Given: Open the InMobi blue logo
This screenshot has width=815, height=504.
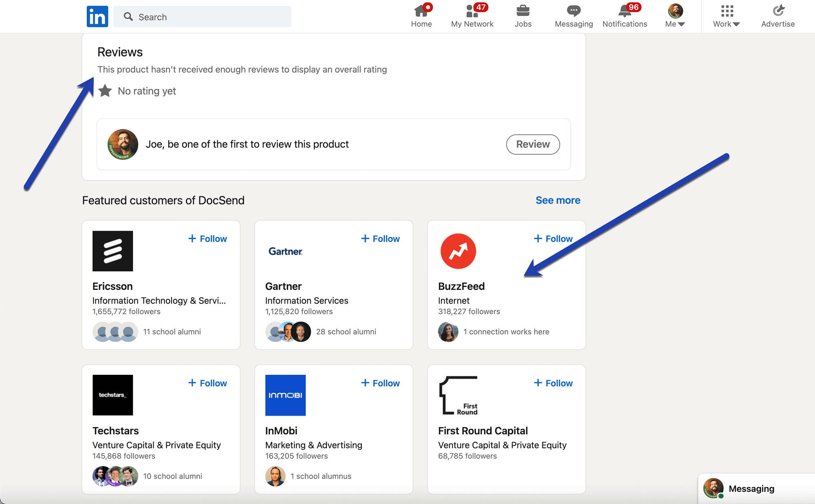Looking at the screenshot, I should (x=286, y=395).
